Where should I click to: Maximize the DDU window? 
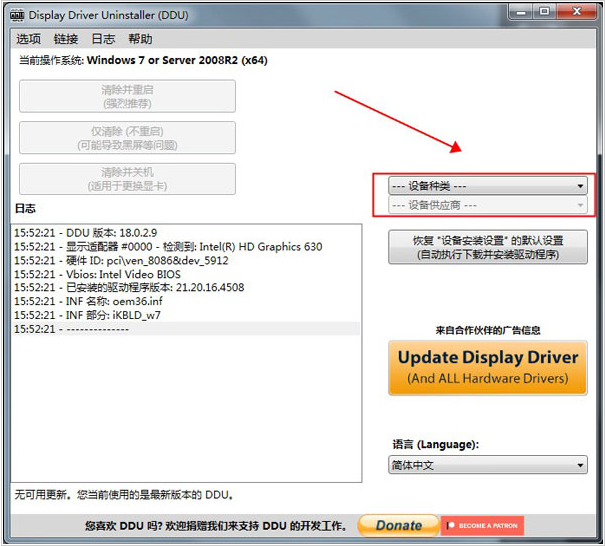(544, 12)
